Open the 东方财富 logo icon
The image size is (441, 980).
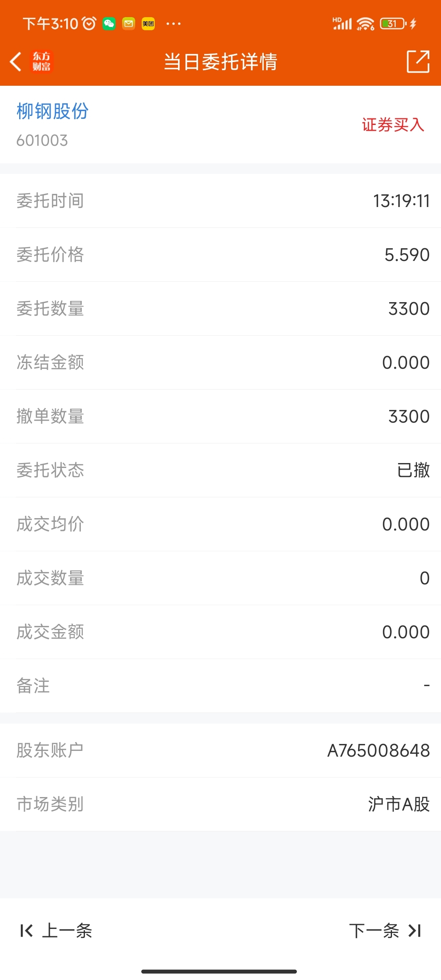click(42, 62)
